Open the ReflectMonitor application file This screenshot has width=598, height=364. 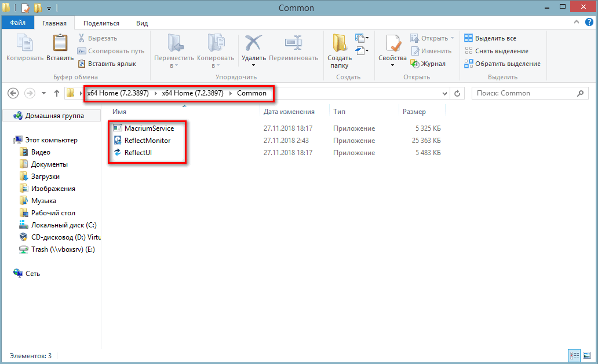pos(147,141)
